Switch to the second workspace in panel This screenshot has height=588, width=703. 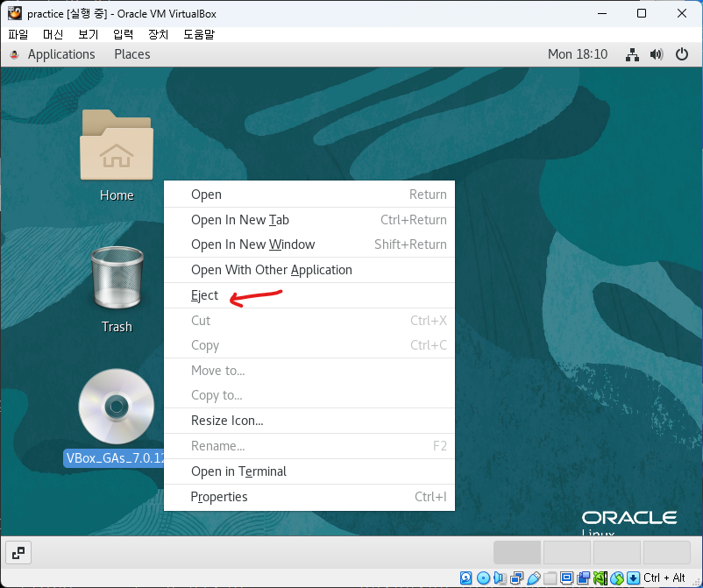point(567,553)
